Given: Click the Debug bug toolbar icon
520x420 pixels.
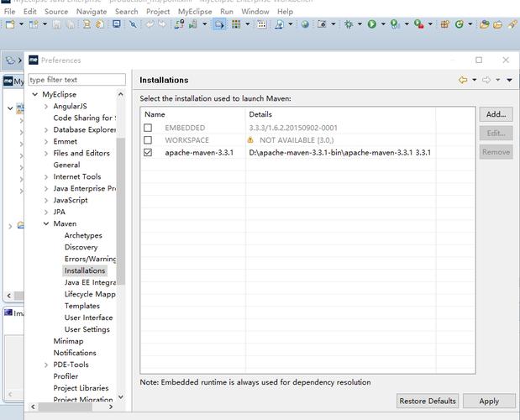Looking at the screenshot, I should 349,24.
